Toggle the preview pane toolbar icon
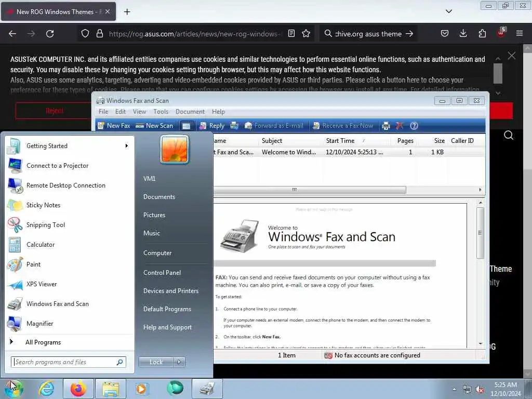The width and height of the screenshot is (532, 399). click(x=187, y=126)
